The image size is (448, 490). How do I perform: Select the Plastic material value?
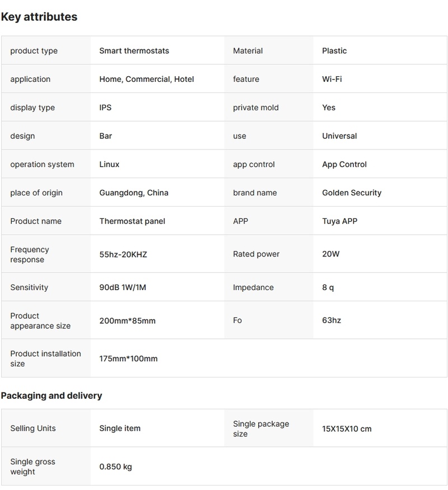(334, 51)
